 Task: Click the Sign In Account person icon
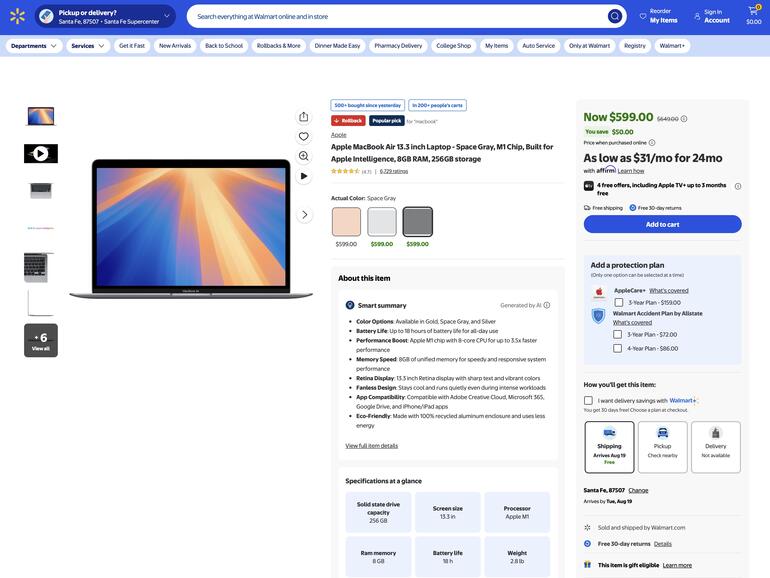click(x=697, y=16)
